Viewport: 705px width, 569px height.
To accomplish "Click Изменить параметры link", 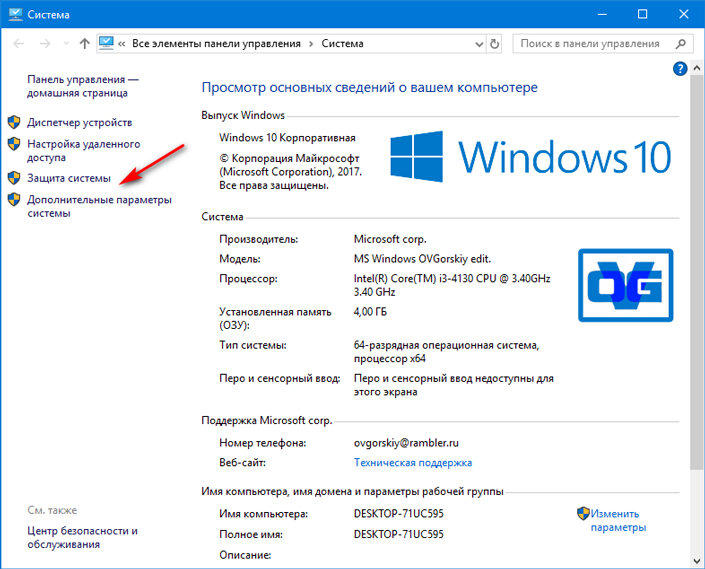I will coord(618,520).
